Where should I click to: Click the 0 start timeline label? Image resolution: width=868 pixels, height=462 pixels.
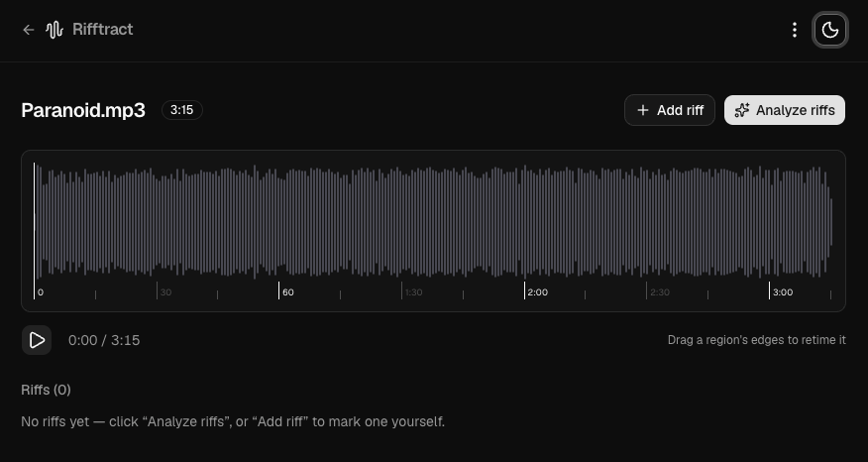41,291
